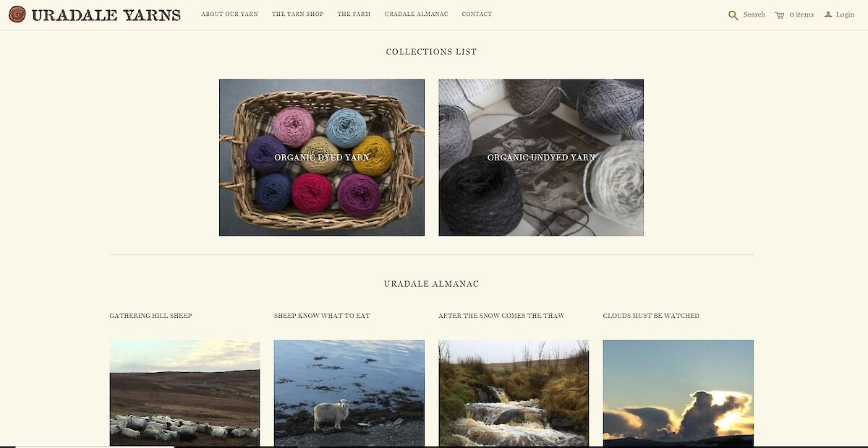This screenshot has width=868, height=448.
Task: Click the Uradale Yarns wordmark heading
Action: click(106, 14)
